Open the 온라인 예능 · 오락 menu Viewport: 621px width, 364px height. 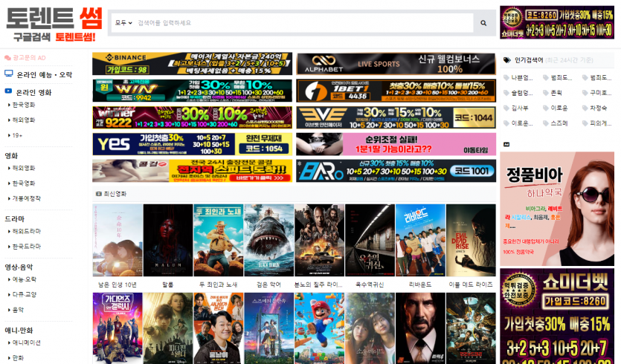click(x=44, y=75)
